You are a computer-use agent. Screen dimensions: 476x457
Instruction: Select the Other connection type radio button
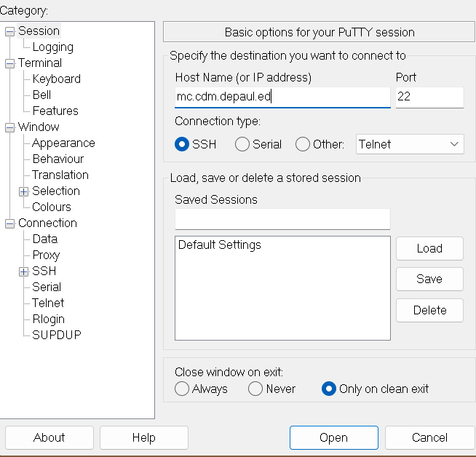(x=302, y=144)
